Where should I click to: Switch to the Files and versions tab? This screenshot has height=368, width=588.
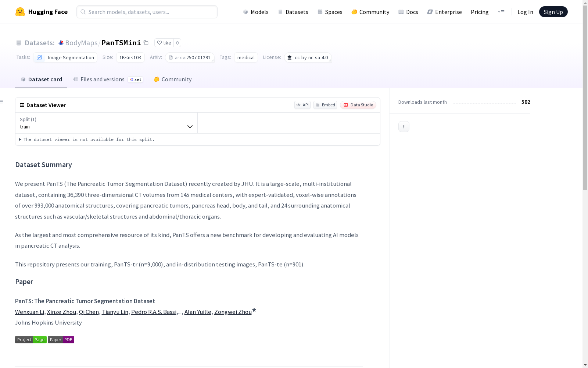[x=108, y=79]
